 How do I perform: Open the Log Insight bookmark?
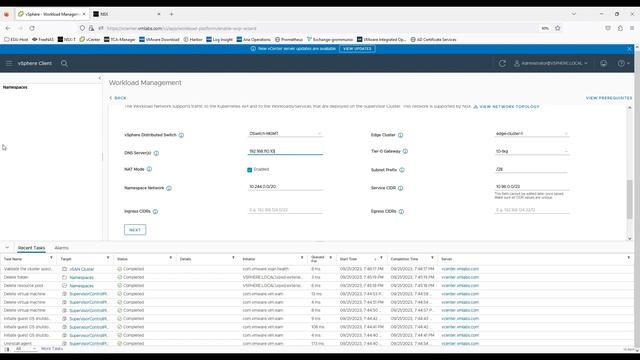[220, 40]
